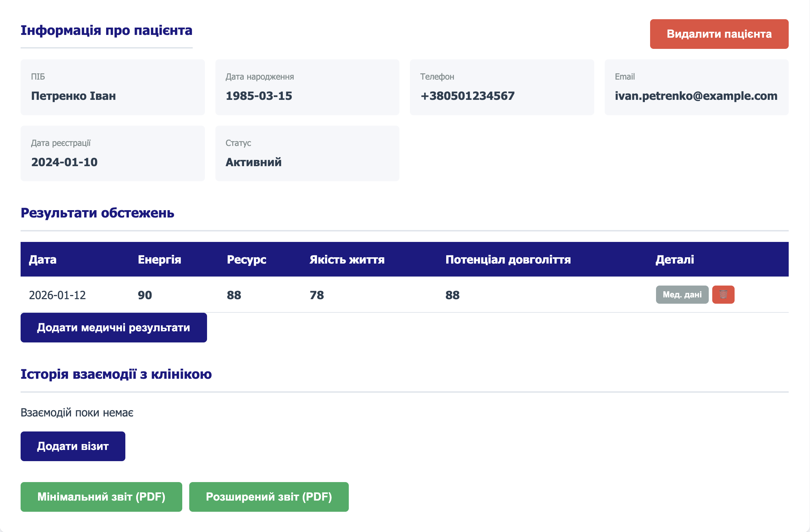Click registration date 2024-01-10 card

(112, 154)
